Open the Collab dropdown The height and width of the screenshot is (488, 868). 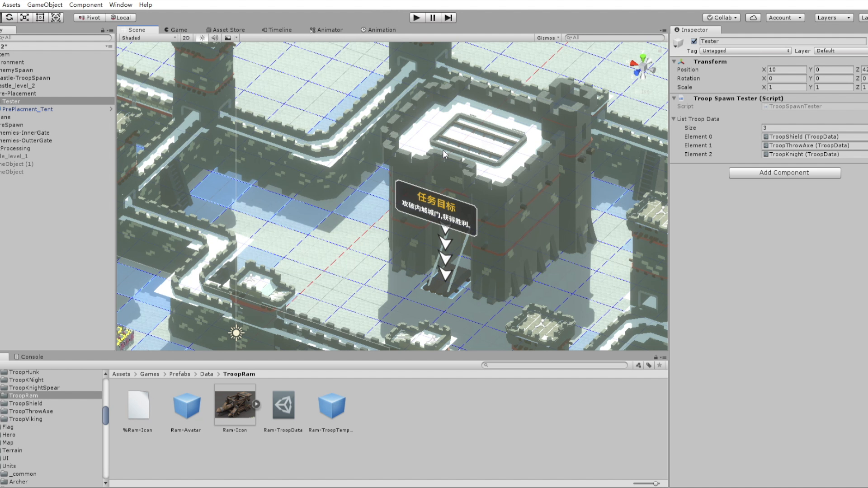[722, 18]
